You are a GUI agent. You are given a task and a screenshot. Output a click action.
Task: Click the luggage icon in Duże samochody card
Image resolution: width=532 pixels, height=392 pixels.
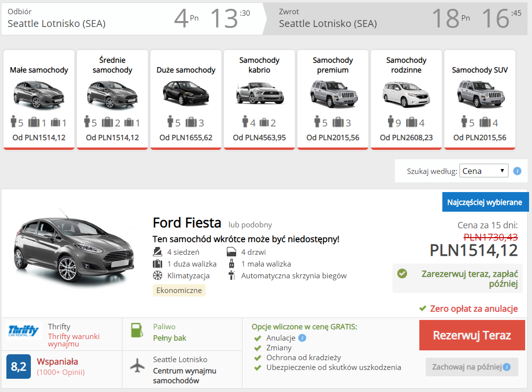coord(192,122)
